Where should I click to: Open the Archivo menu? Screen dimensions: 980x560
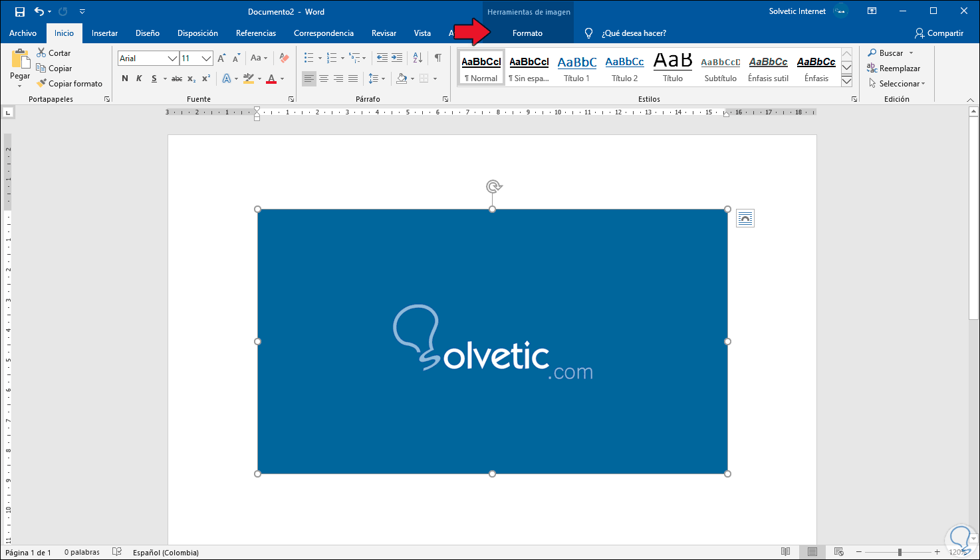click(x=23, y=33)
